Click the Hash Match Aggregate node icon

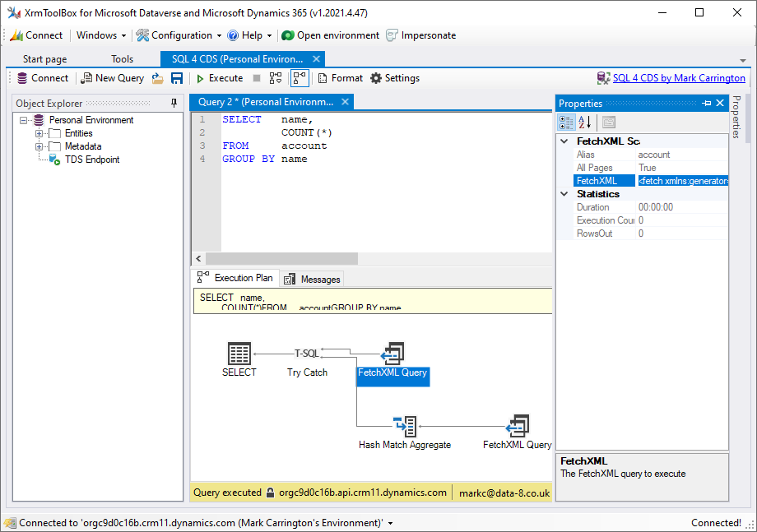click(405, 426)
